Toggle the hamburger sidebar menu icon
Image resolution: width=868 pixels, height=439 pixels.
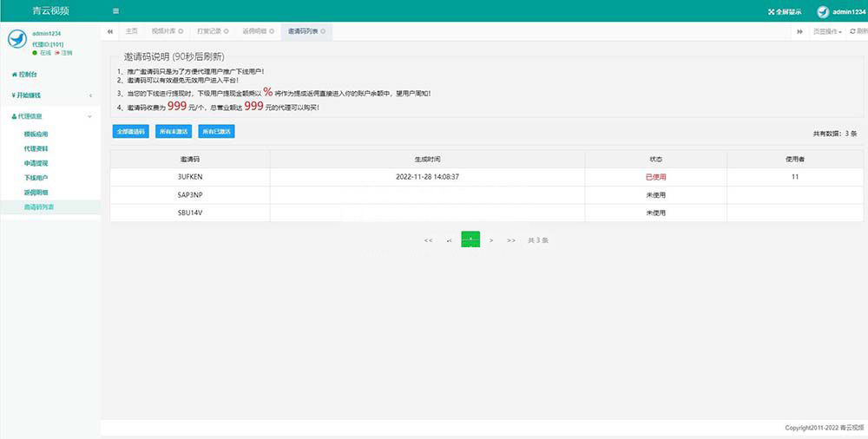pos(116,11)
